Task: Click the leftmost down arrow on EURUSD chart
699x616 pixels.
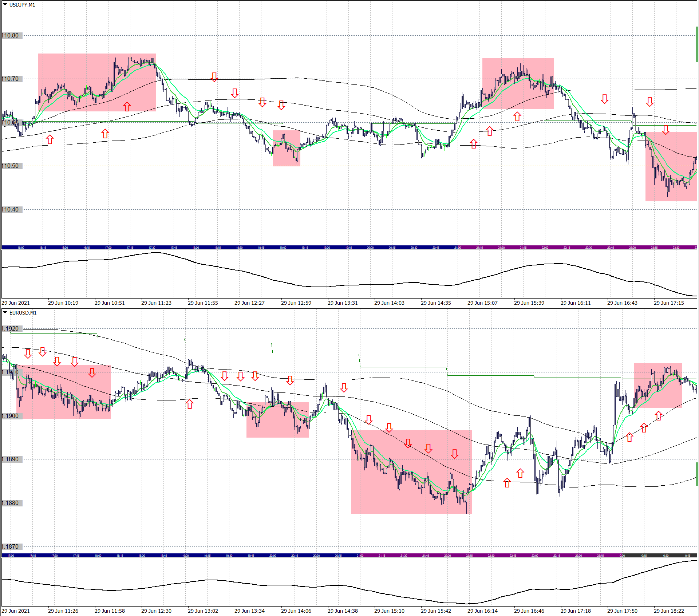Action: click(x=28, y=354)
